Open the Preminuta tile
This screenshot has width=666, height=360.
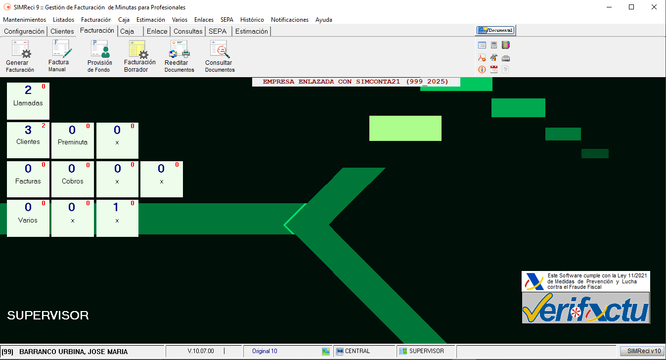point(73,141)
